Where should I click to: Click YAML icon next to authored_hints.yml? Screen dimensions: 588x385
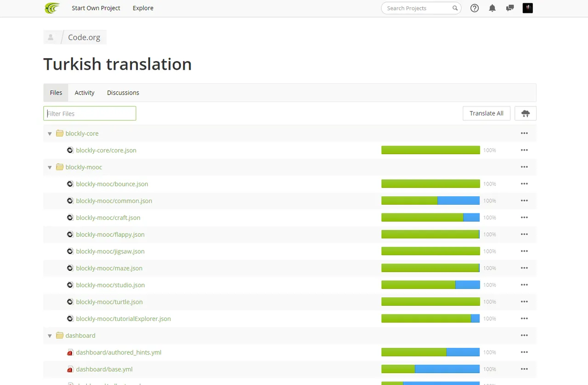[x=70, y=352]
